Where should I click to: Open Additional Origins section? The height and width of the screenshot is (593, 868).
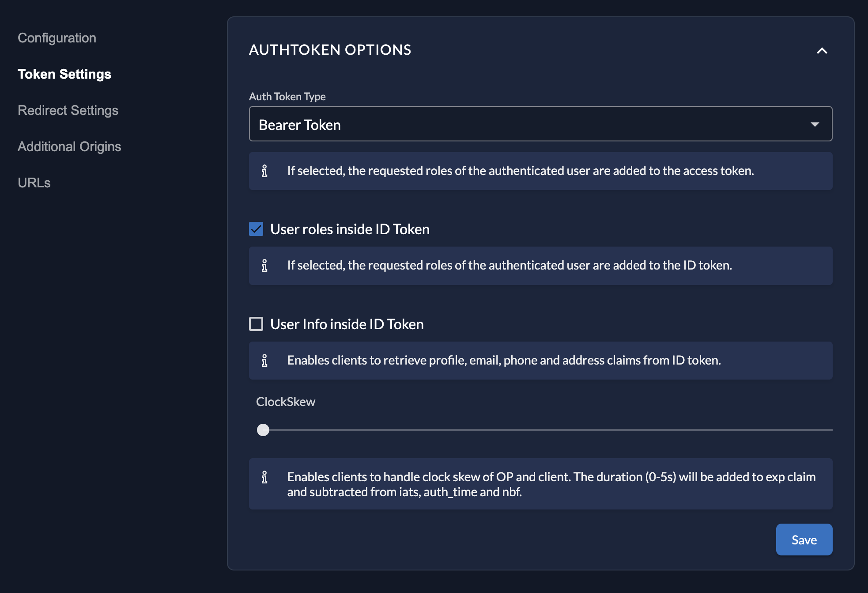coord(69,147)
